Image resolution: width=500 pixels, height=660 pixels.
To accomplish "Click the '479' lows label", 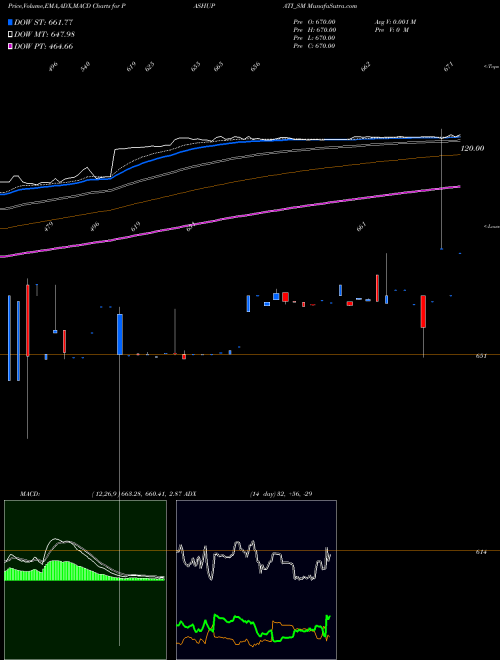I will point(50,227).
